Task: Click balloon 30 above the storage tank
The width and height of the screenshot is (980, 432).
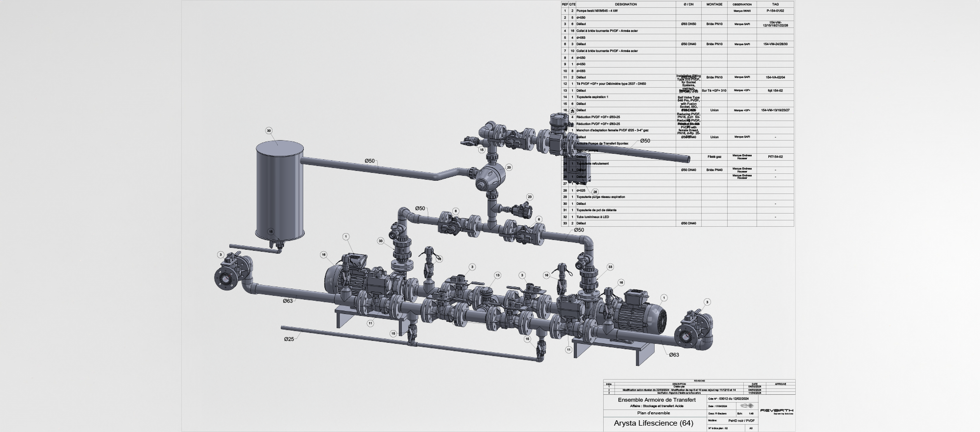Action: (269, 131)
